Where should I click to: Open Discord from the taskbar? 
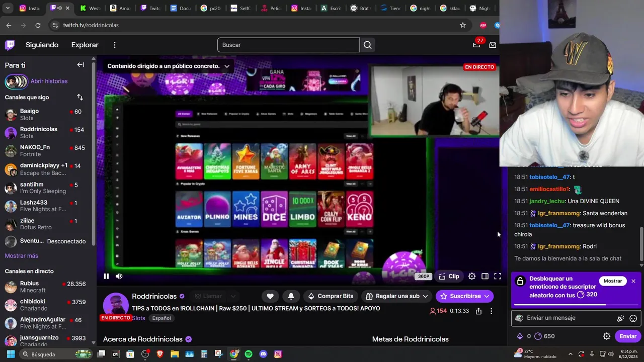(263, 354)
